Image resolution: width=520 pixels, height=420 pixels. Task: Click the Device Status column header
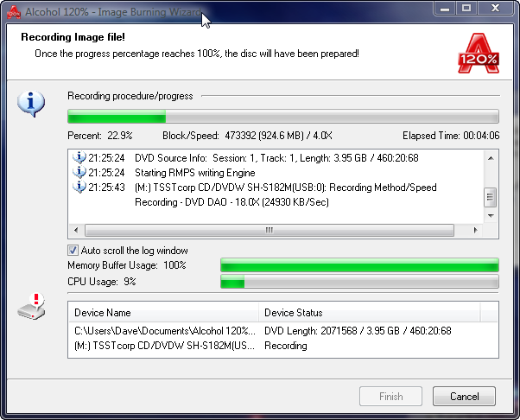coord(369,313)
